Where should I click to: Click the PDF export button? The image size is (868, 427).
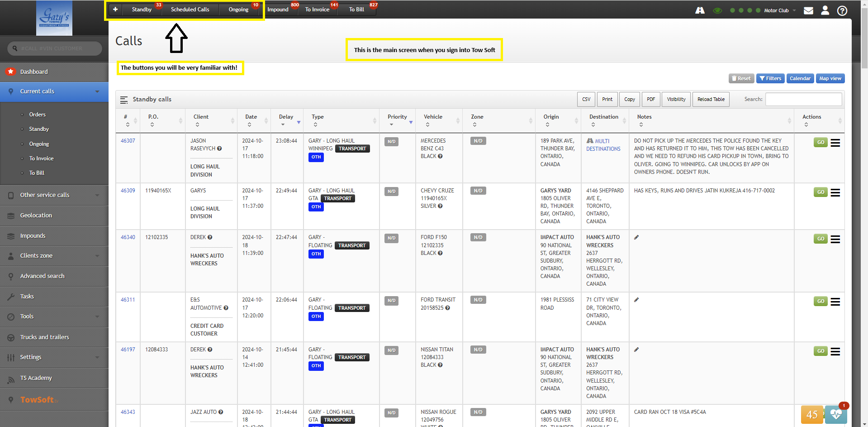coord(651,99)
